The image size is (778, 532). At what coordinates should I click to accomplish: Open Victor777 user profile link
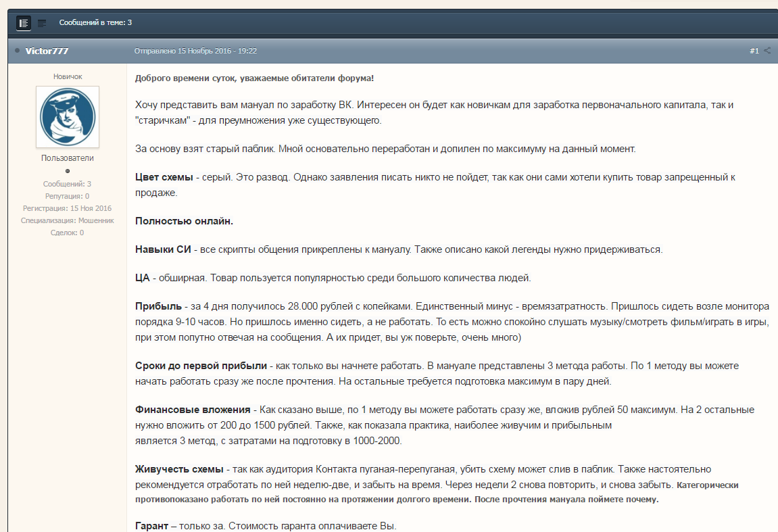coord(47,51)
